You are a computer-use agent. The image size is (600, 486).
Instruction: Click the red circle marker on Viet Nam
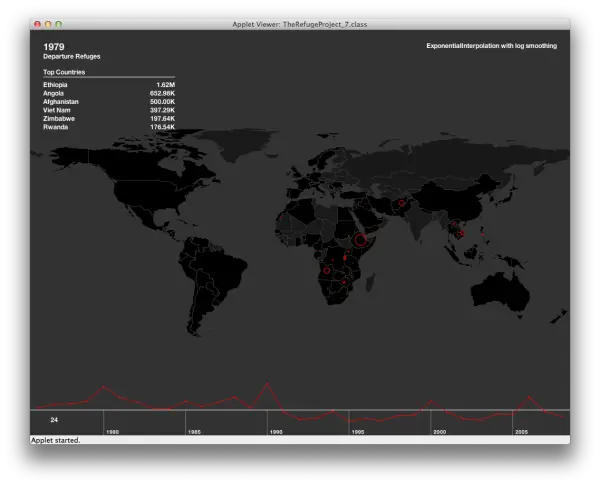click(x=461, y=233)
